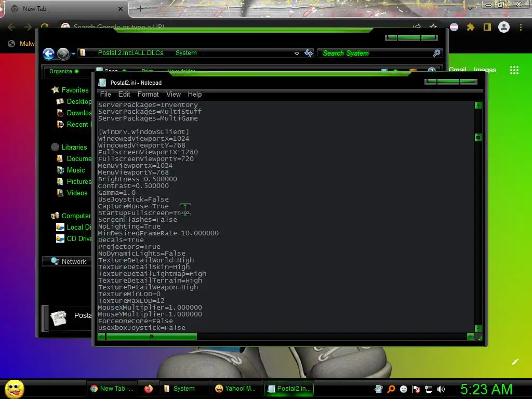
Task: Click the UseXboxJoystick=False line
Action: point(141,328)
